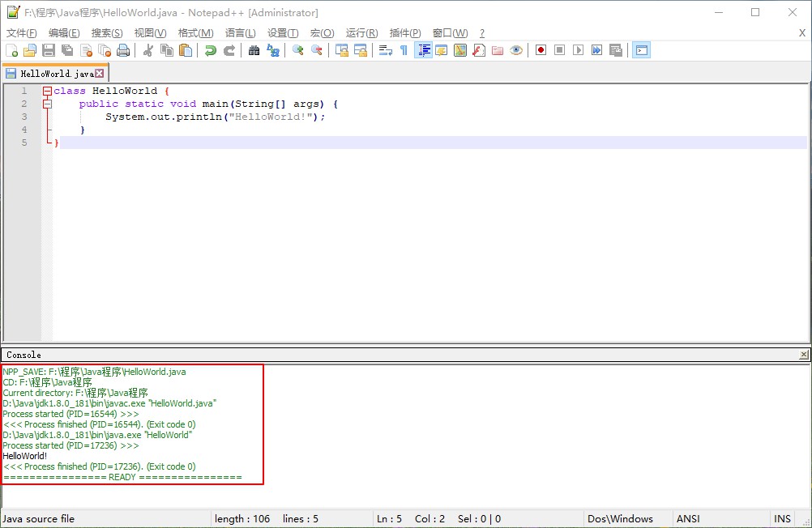This screenshot has height=528, width=812.
Task: Toggle synchronized vertical scrolling
Action: [x=342, y=50]
